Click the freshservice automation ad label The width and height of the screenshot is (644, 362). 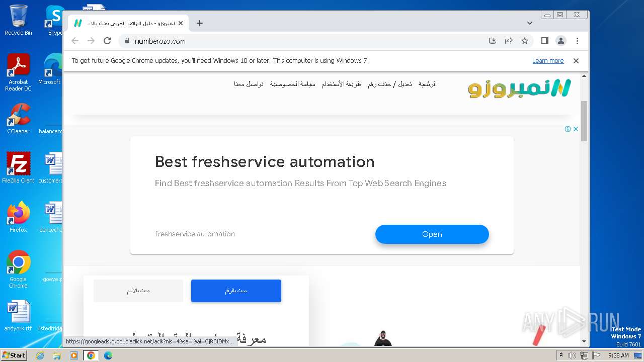pos(195,234)
